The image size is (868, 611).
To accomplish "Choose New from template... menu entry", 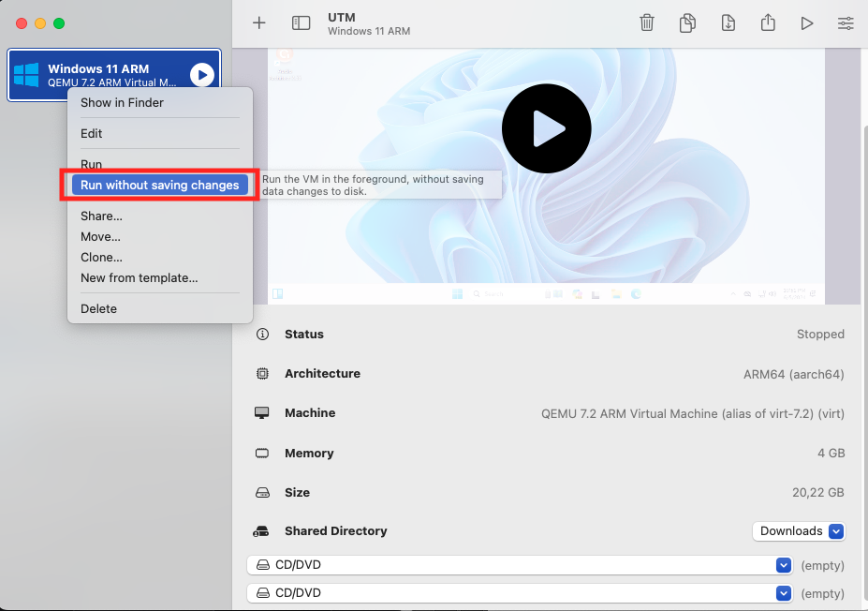I will (x=139, y=278).
